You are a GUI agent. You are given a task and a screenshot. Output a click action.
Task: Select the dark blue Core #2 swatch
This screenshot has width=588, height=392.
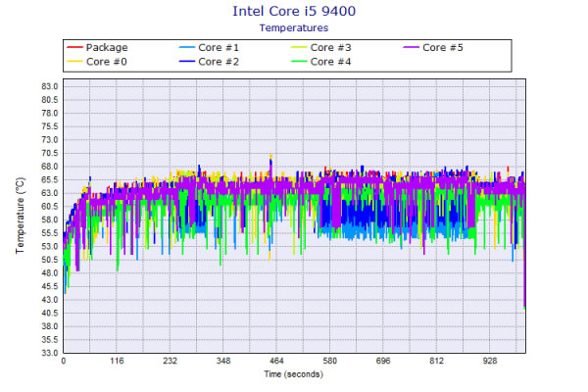click(x=187, y=61)
